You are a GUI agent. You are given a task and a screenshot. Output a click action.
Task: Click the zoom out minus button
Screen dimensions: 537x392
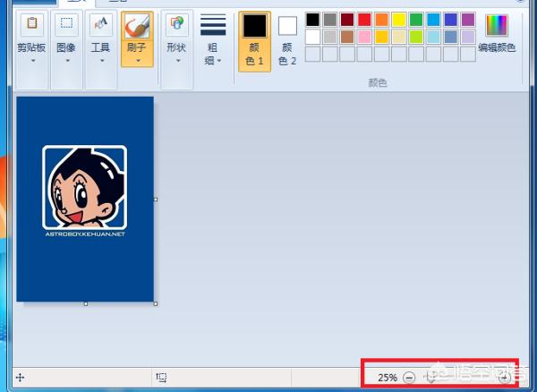pos(409,378)
